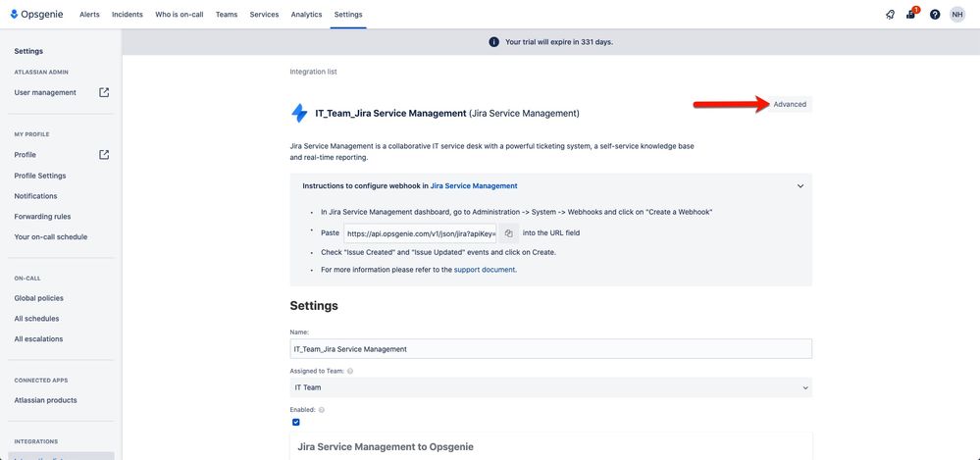980x460 pixels.
Task: Open Global policies in sidebar
Action: point(39,298)
